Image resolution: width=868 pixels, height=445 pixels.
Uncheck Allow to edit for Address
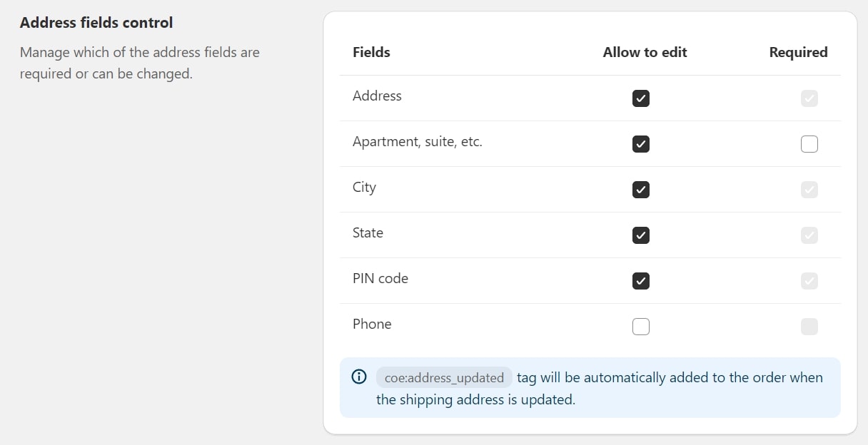tap(640, 98)
